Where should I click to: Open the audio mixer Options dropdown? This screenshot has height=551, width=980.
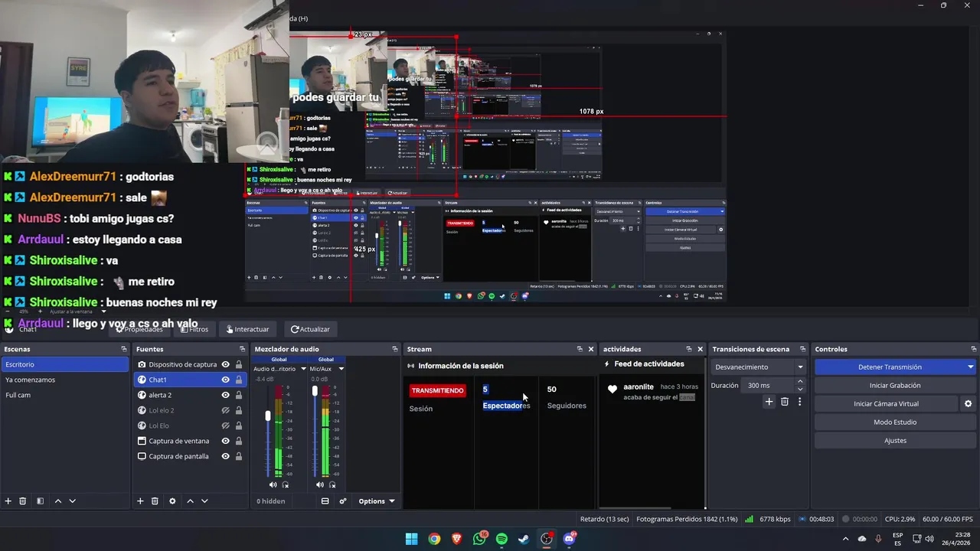377,501
